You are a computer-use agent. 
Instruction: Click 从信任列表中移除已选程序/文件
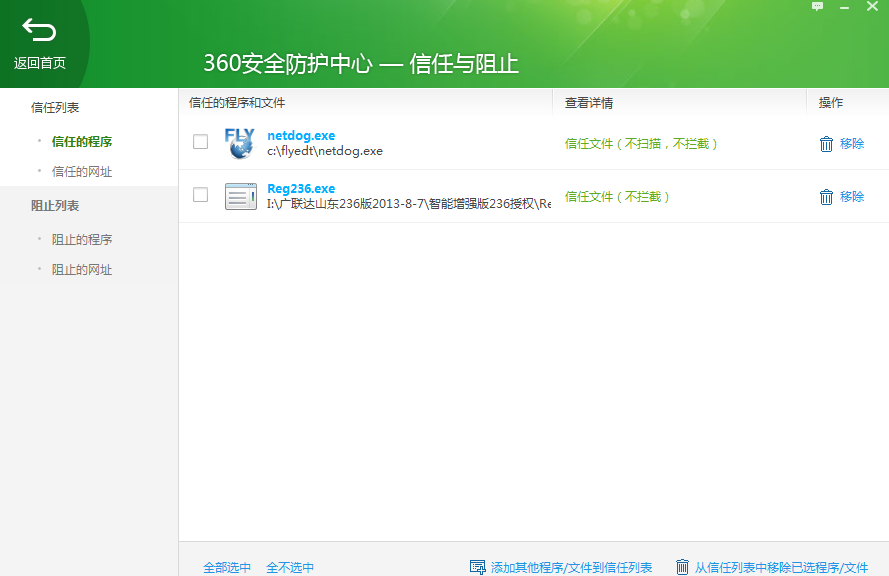pos(781,567)
